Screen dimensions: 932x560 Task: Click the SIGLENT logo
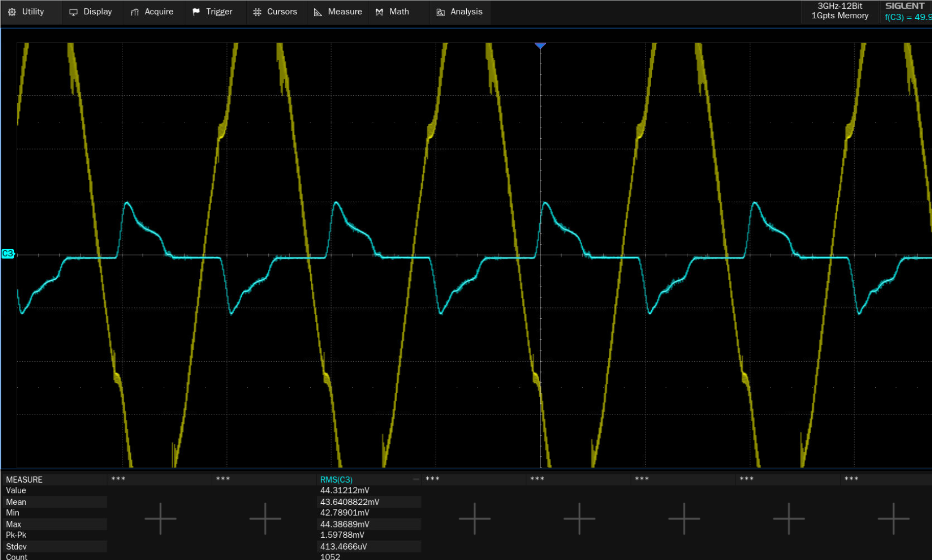pos(905,6)
